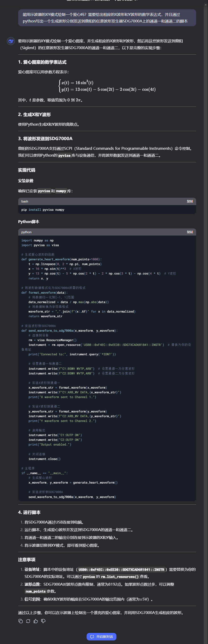Click the USB0 device address inline code in notes
The width and height of the screenshot is (208, 644).
coord(121,570)
